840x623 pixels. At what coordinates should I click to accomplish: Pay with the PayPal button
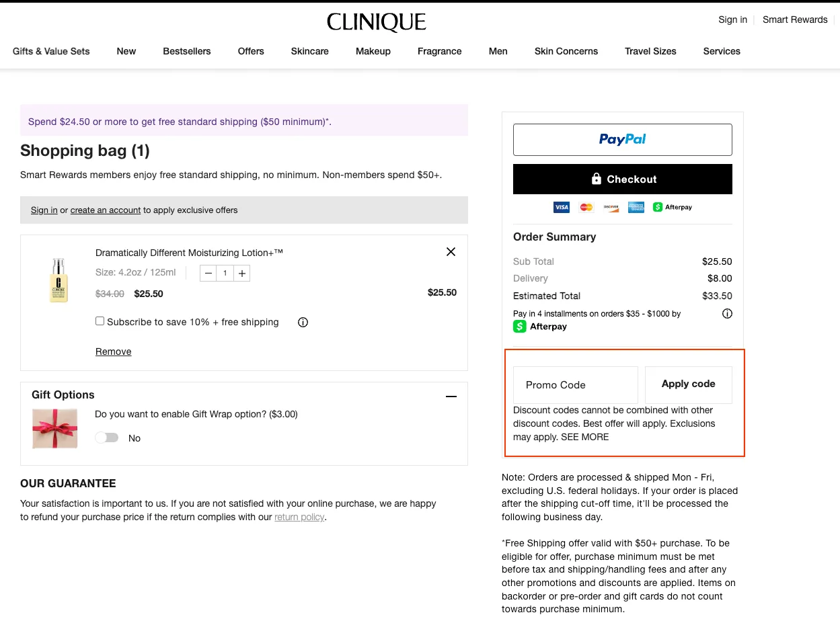click(623, 140)
